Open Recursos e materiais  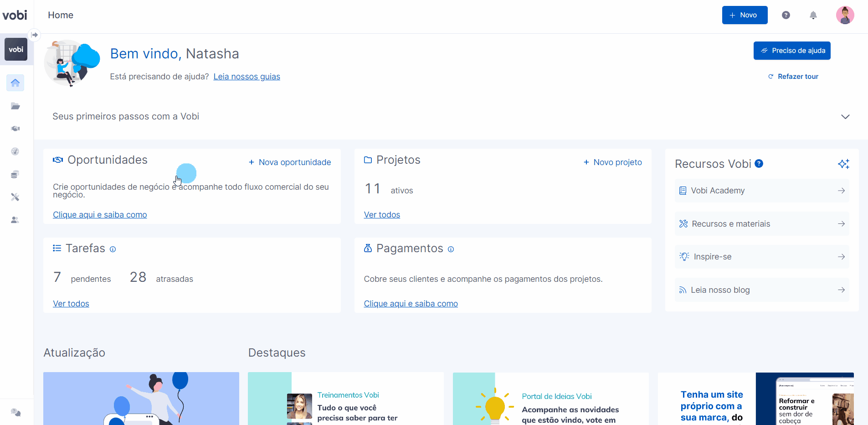[762, 224]
